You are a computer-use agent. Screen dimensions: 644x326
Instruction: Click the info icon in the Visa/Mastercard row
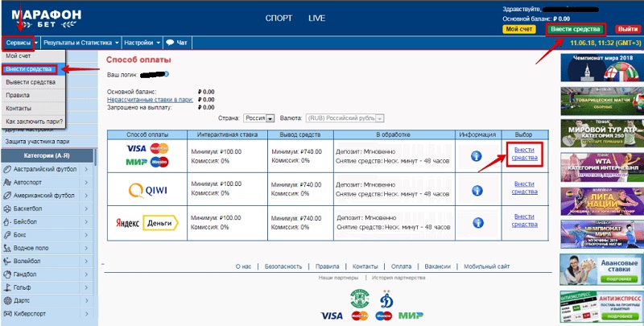click(x=476, y=155)
